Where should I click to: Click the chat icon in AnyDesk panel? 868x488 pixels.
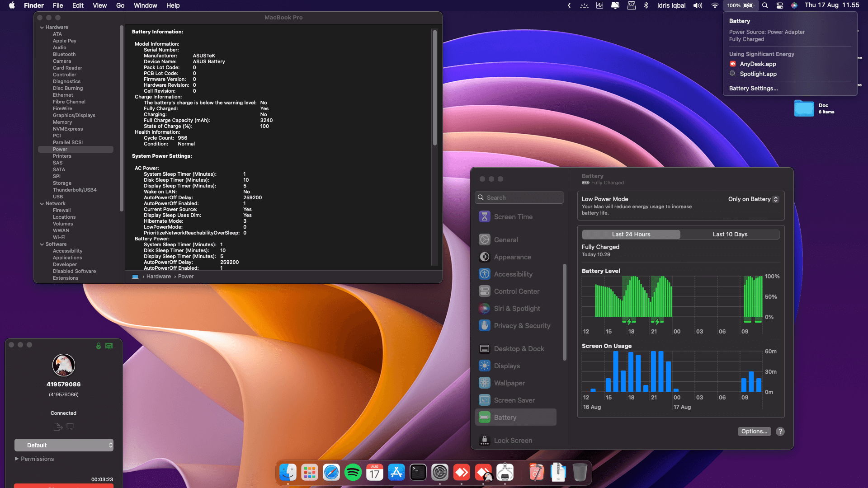click(x=70, y=427)
